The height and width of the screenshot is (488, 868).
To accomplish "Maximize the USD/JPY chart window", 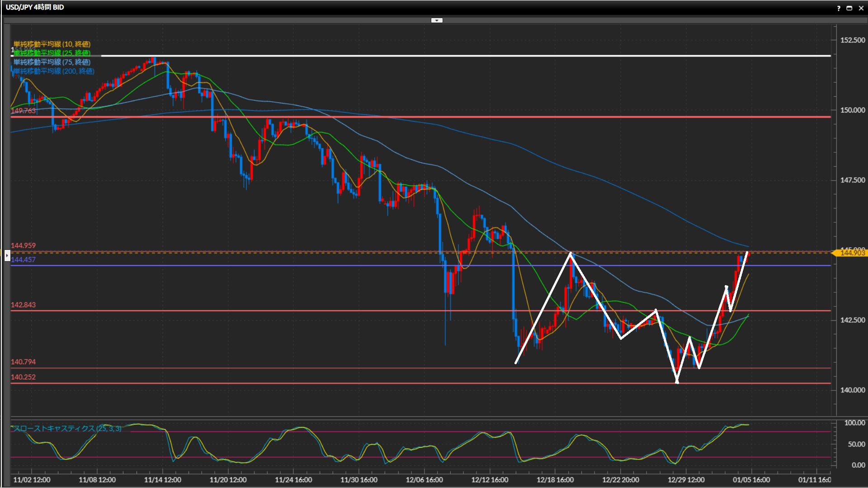I will [x=849, y=8].
